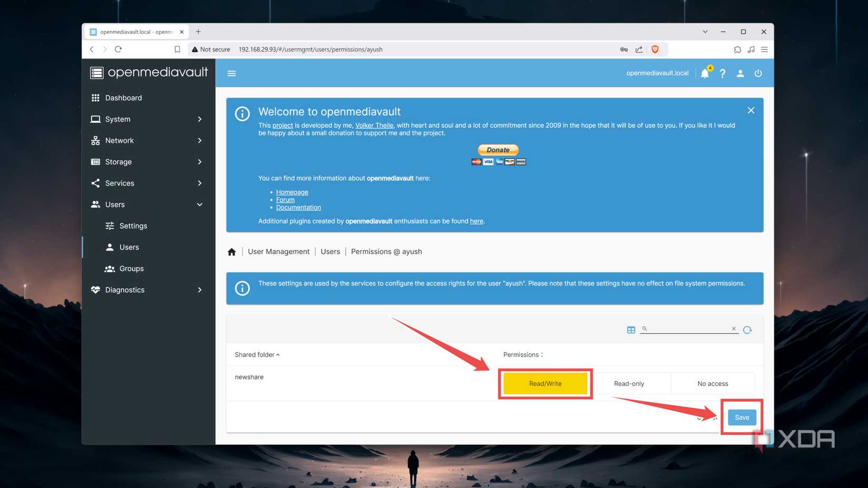The image size is (868, 488).
Task: Open a new browser tab
Action: click(198, 32)
